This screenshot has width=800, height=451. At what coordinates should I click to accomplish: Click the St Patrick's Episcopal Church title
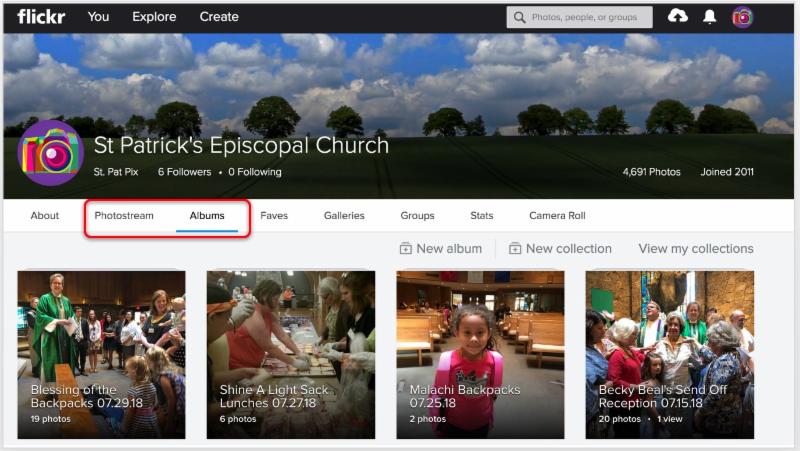point(241,145)
